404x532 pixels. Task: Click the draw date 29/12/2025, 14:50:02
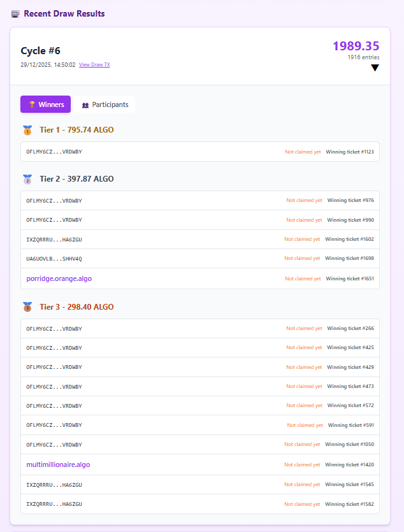[48, 64]
